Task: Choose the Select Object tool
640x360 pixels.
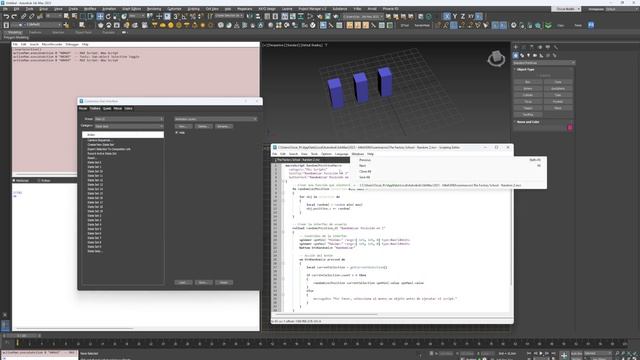Action: click(x=67, y=16)
